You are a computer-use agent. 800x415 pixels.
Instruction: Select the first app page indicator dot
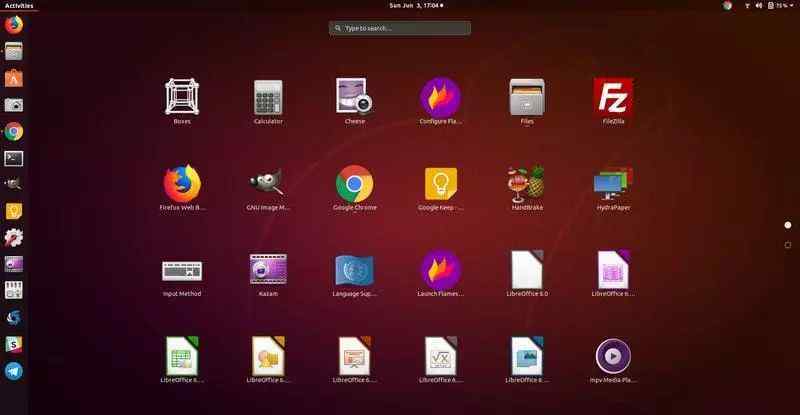[788, 225]
